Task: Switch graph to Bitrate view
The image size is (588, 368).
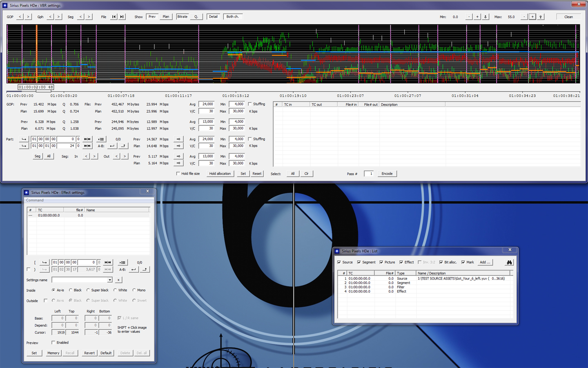Action: coord(183,17)
